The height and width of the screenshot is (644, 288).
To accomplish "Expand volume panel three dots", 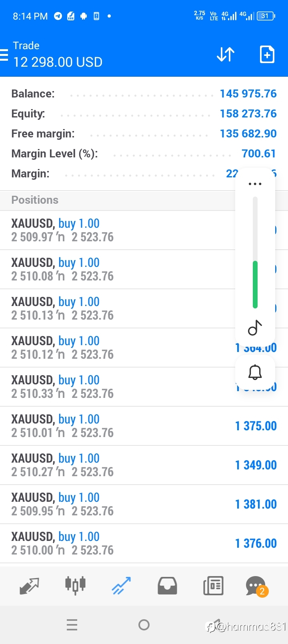I will coord(255,184).
